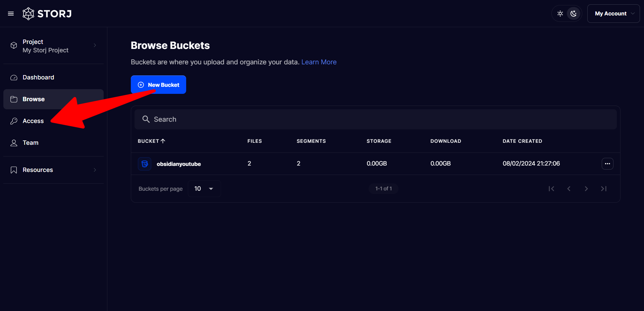Jump to the first page of buckets
This screenshot has width=644, height=311.
[x=551, y=189]
